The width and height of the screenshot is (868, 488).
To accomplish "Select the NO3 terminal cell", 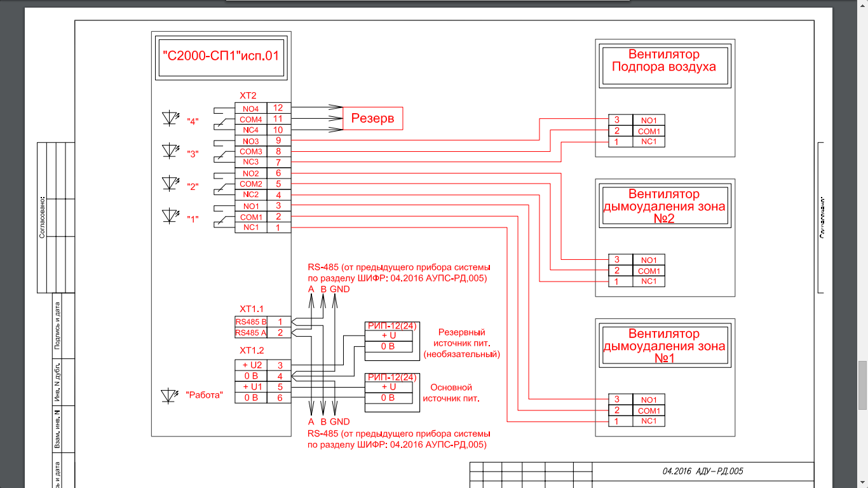I will click(251, 140).
